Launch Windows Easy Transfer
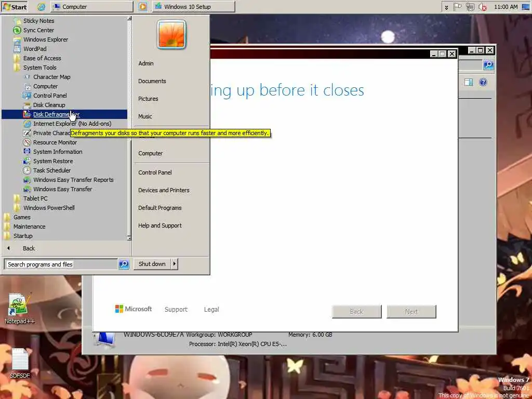The height and width of the screenshot is (399, 532). [x=62, y=189]
